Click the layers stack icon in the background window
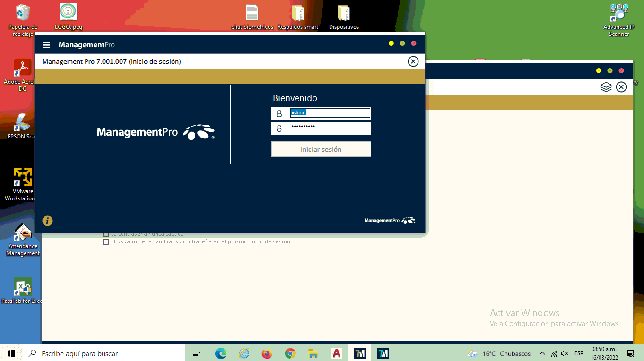 [606, 87]
